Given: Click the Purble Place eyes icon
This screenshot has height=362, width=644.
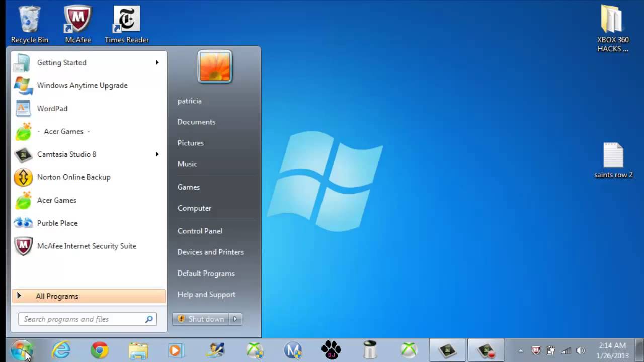Looking at the screenshot, I should click(x=23, y=223).
